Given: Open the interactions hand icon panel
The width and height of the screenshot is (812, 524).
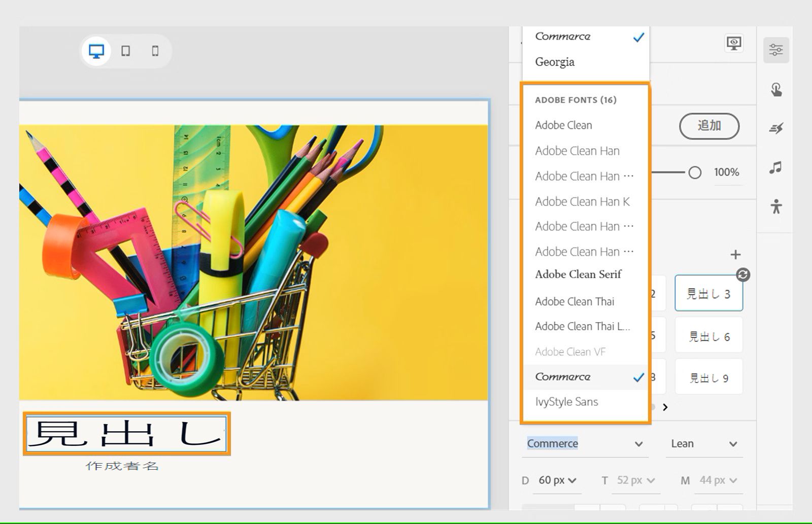Looking at the screenshot, I should (776, 89).
